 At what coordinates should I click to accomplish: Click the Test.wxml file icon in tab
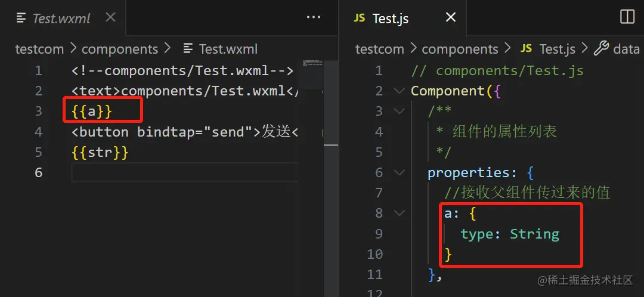pos(21,18)
